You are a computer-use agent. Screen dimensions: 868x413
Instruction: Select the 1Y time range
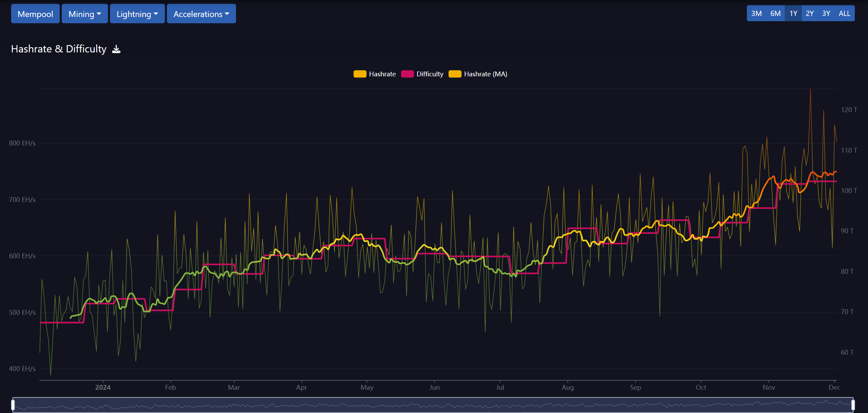click(793, 14)
